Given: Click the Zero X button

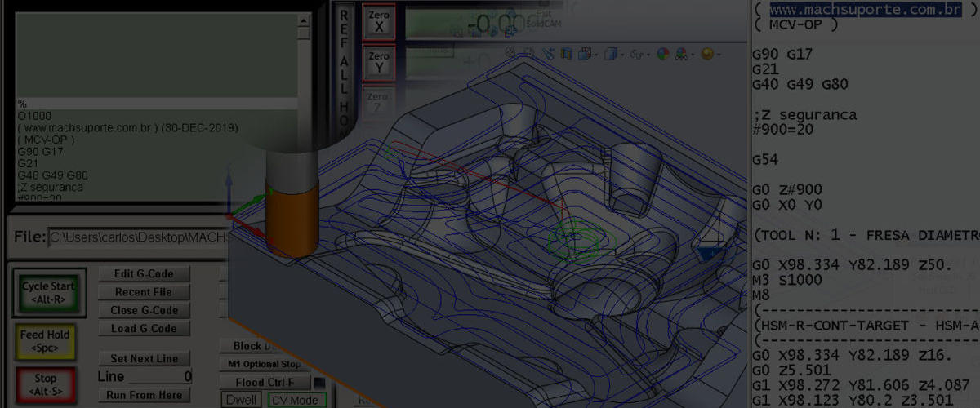Looking at the screenshot, I should click(378, 23).
